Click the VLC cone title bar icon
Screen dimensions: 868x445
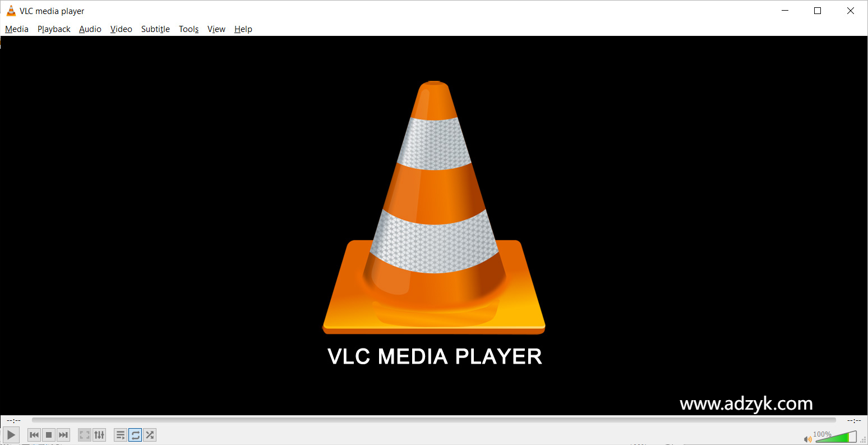coord(11,11)
